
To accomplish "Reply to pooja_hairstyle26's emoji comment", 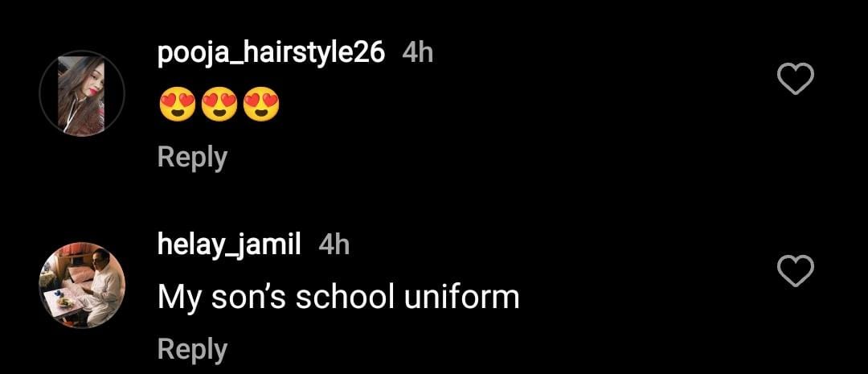I will click(x=192, y=157).
